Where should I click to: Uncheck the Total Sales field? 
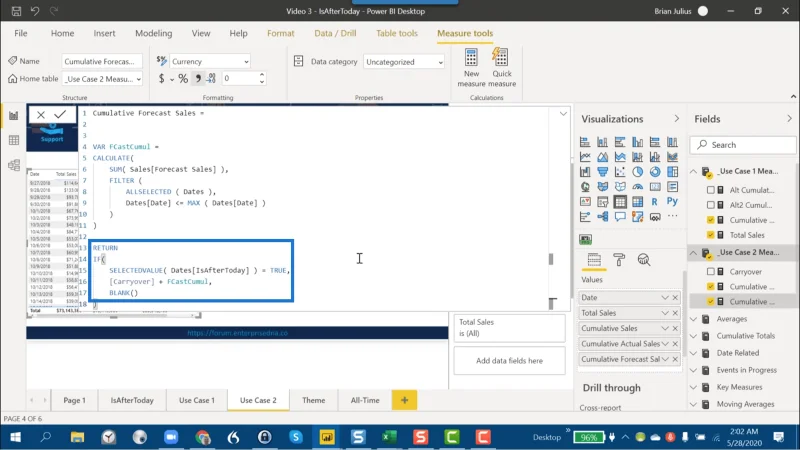pyautogui.click(x=710, y=235)
